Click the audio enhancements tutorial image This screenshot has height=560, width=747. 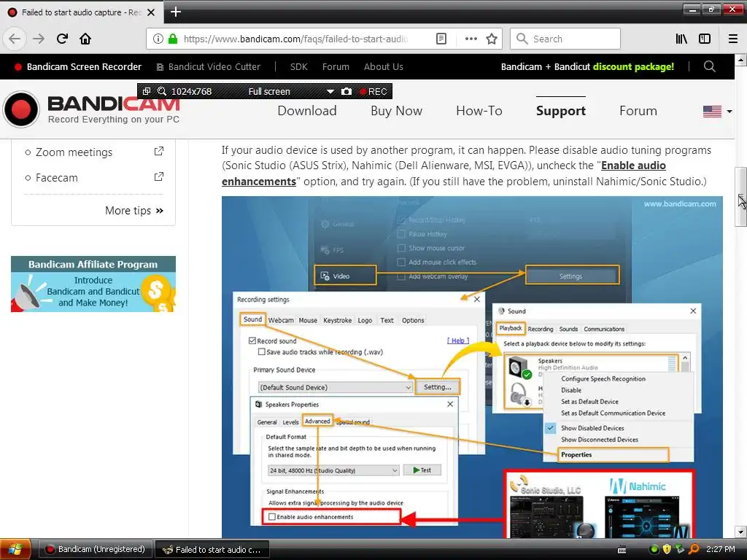[x=472, y=367]
